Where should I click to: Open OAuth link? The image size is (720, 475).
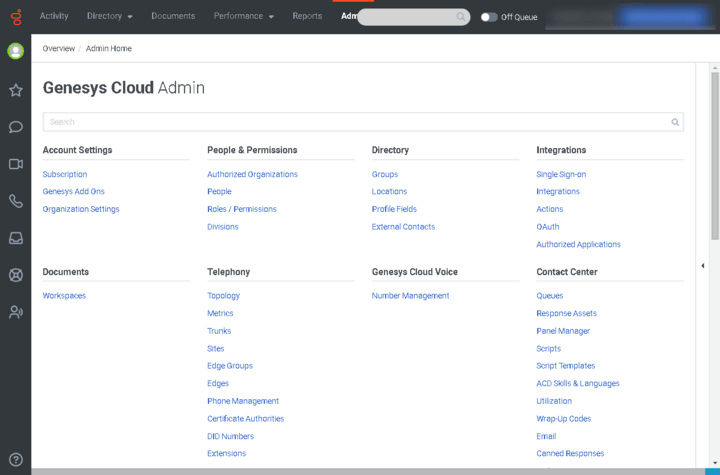(x=548, y=227)
